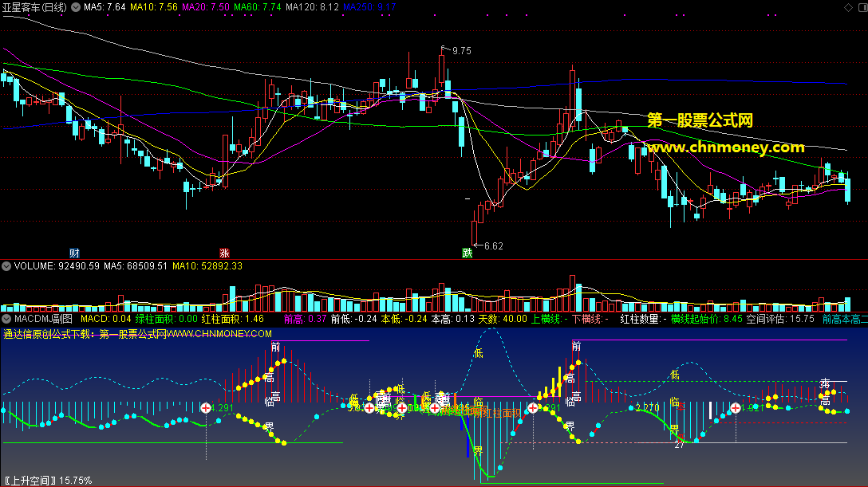868x487 pixels.
Task: Click the plus circle marker beside 1.921
Action: [735, 408]
